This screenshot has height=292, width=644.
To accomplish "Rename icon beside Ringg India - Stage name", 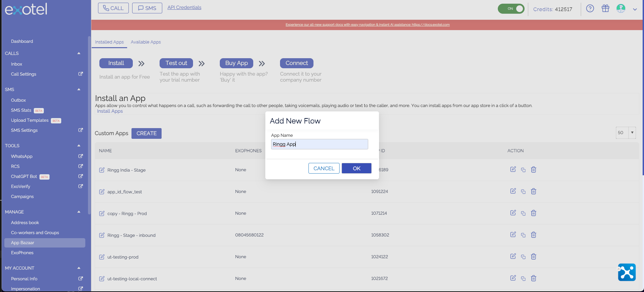I will [102, 170].
